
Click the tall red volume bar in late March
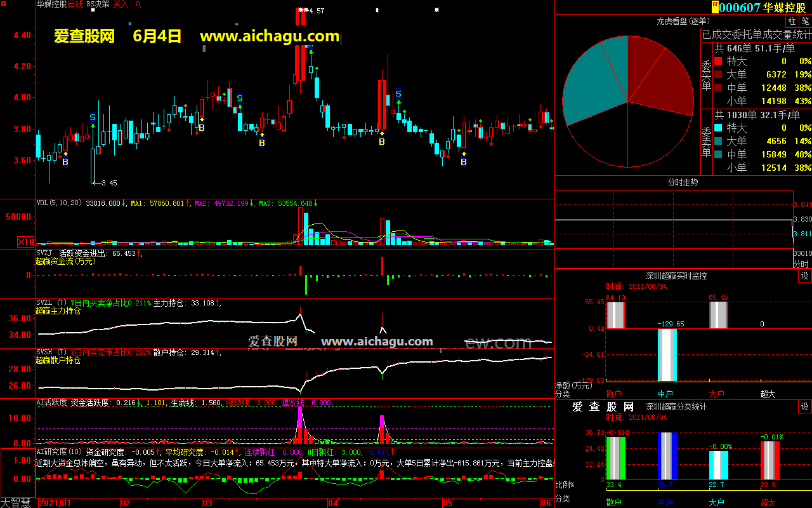click(x=301, y=225)
